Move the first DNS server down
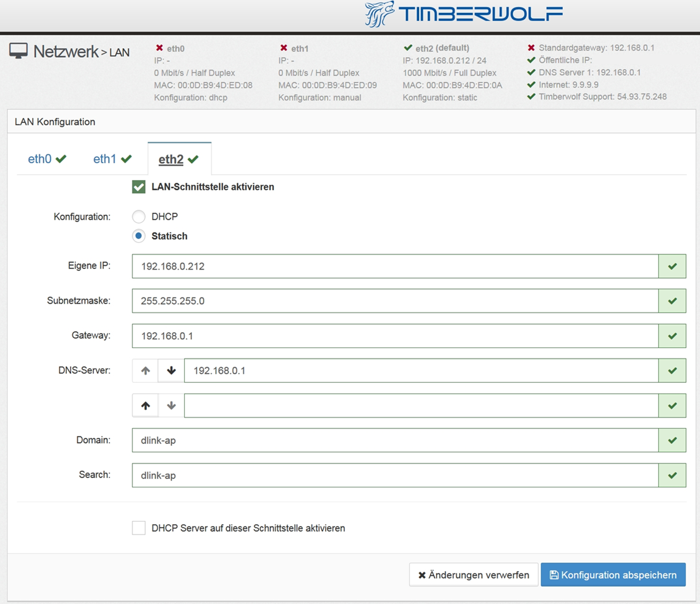This screenshot has width=700, height=604. [171, 371]
